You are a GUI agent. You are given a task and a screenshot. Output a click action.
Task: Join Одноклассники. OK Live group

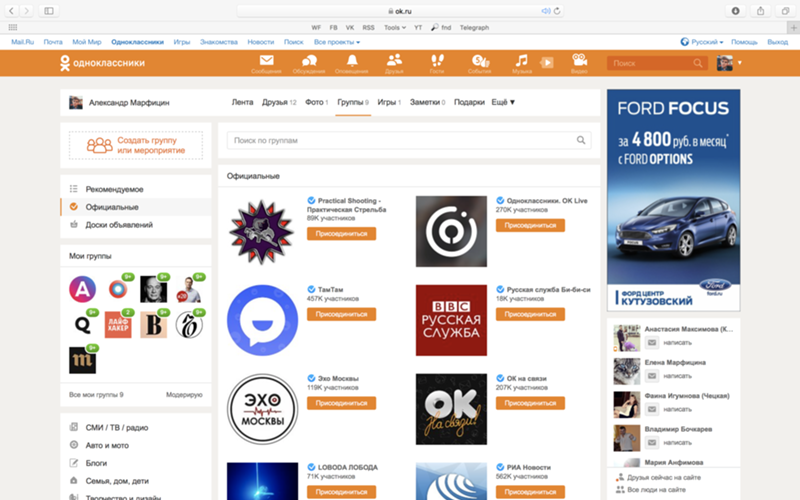(530, 225)
